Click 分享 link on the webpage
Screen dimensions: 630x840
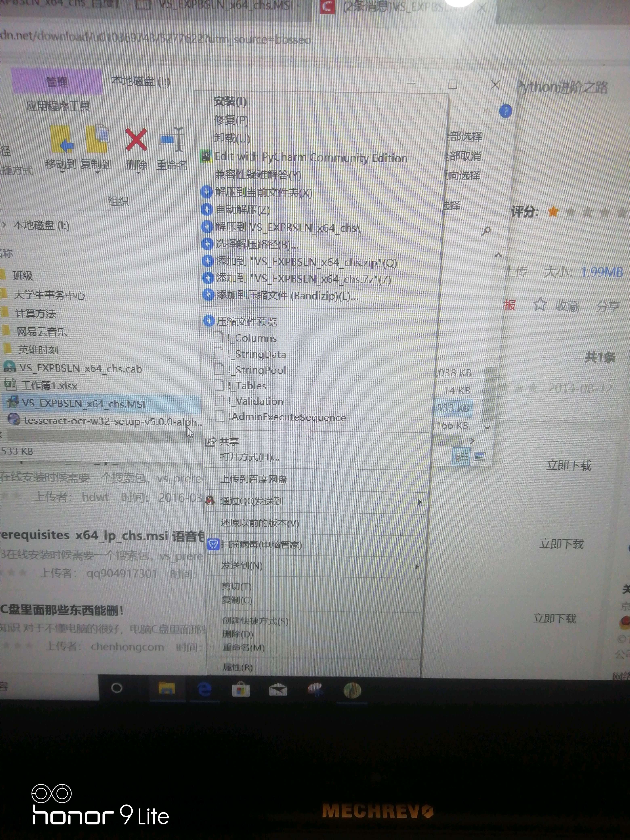(608, 306)
